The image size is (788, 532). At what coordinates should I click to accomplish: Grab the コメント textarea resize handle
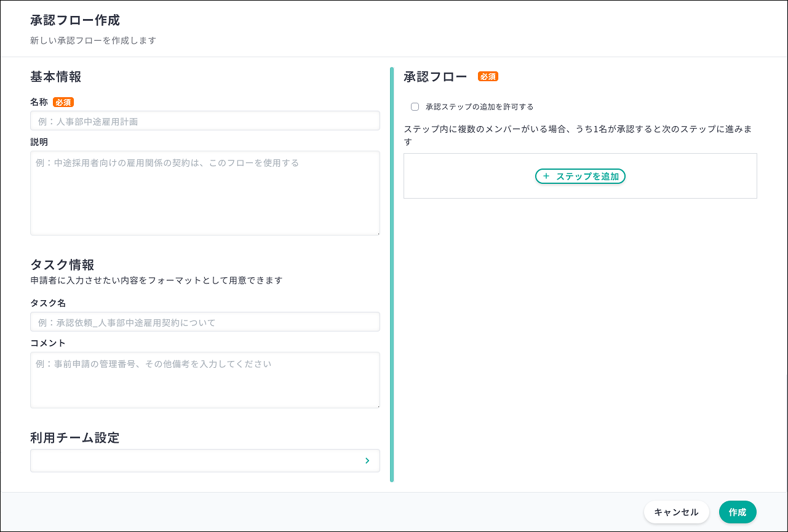(377, 405)
